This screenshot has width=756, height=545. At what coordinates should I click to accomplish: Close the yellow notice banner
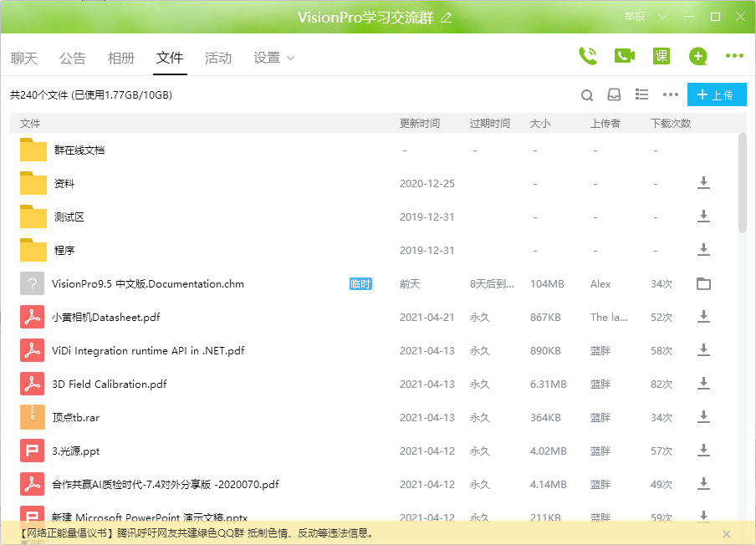coord(727,534)
